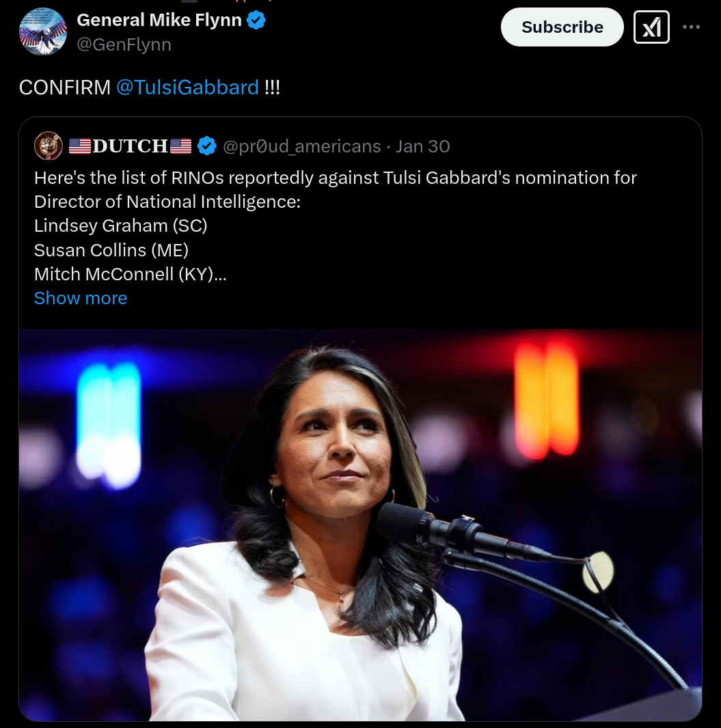The image size is (721, 728).
Task: Open General Mike Flynn's eagle profile avatar
Action: pyautogui.click(x=42, y=31)
